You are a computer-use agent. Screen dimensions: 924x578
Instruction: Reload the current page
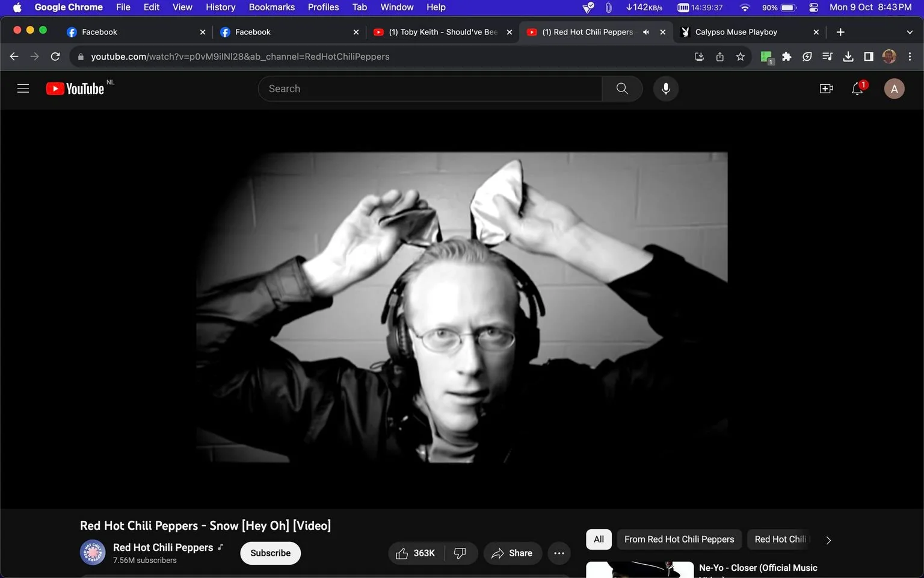coord(55,57)
